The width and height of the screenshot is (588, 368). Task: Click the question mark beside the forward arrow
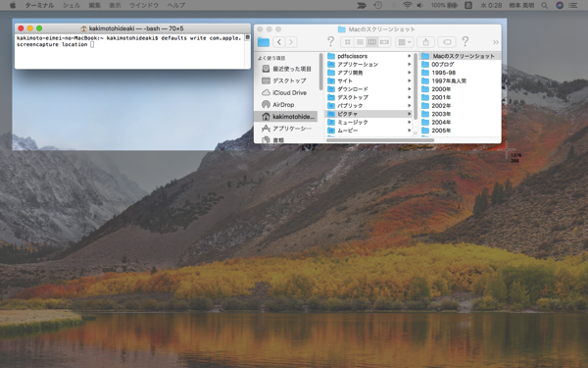pos(330,41)
